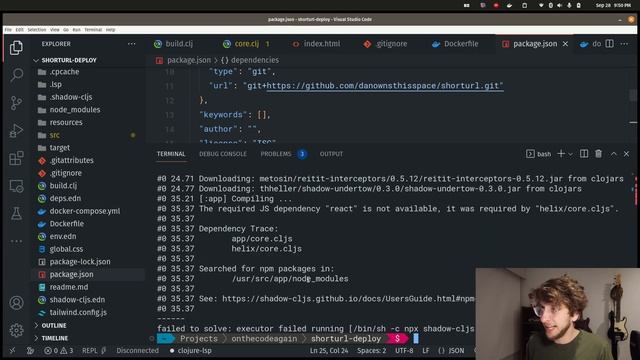Open the Remote Explorer view

pos(16,186)
